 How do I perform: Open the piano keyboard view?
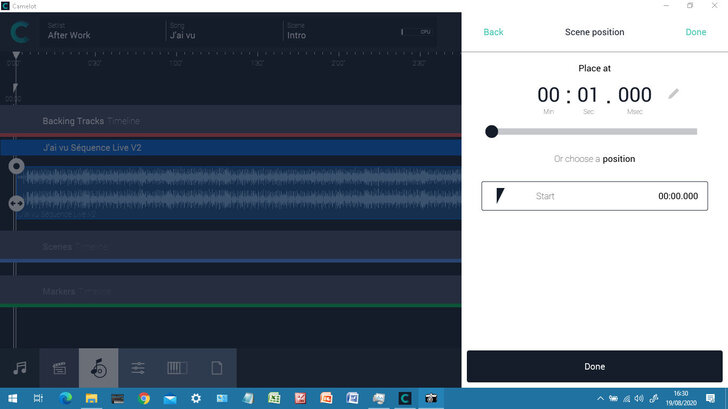click(x=177, y=368)
